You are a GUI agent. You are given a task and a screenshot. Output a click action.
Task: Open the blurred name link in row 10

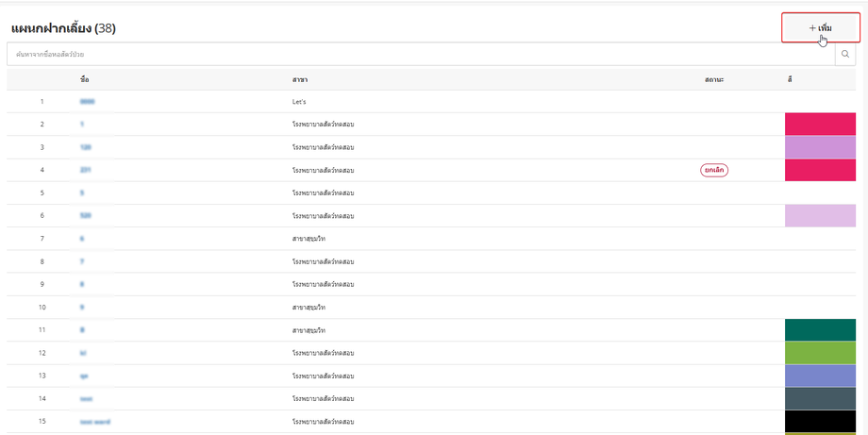click(x=83, y=307)
